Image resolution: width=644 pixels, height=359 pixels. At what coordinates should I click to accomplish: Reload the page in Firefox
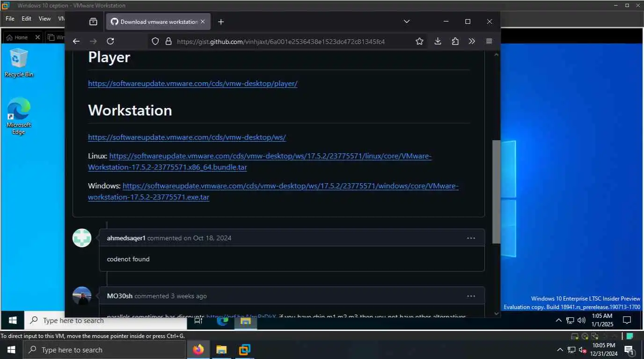coord(110,41)
